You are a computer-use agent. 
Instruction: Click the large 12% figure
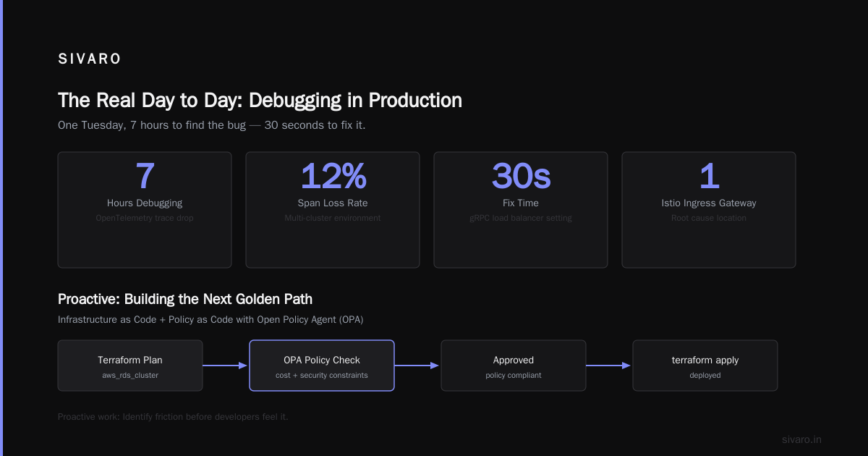[x=333, y=176]
